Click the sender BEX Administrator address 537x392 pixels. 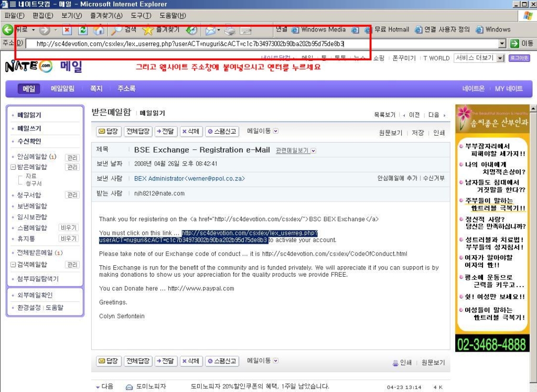coord(189,179)
